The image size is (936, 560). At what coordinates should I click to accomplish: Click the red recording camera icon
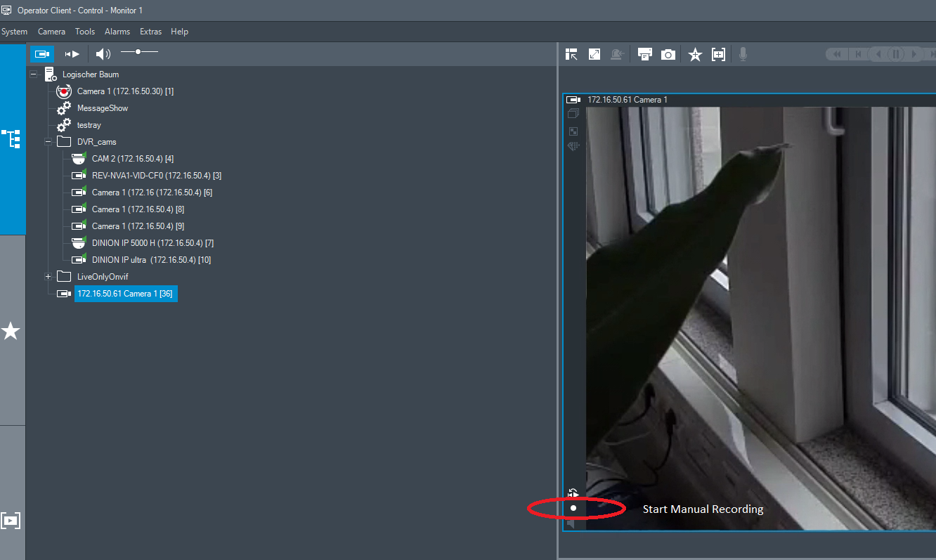coord(64,91)
